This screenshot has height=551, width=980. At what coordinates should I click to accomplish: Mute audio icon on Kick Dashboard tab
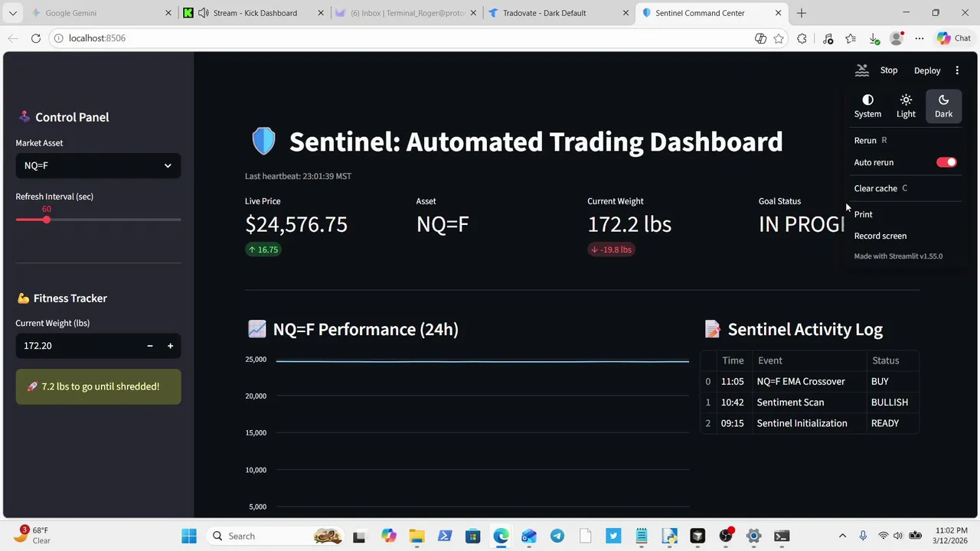pyautogui.click(x=203, y=13)
